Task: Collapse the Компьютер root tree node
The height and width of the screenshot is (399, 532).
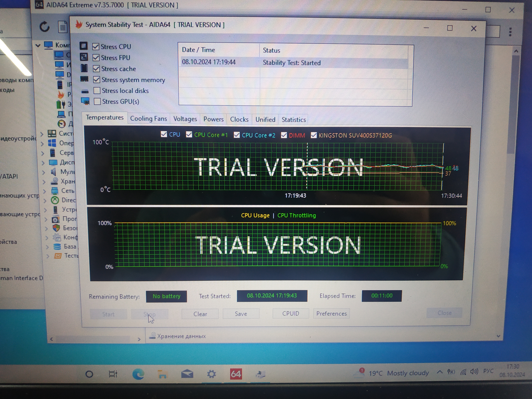Action: [38, 45]
